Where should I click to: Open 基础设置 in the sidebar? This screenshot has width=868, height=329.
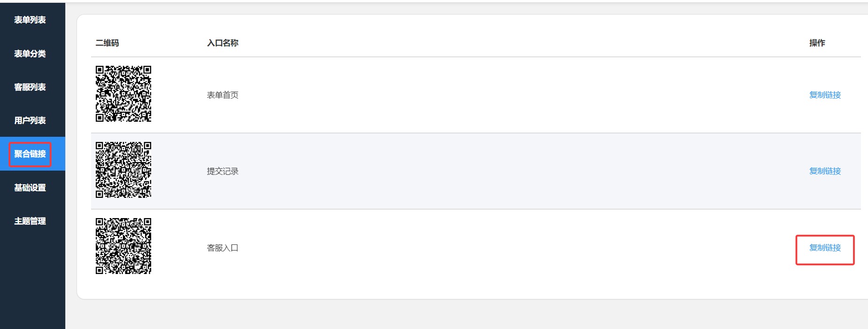click(30, 188)
